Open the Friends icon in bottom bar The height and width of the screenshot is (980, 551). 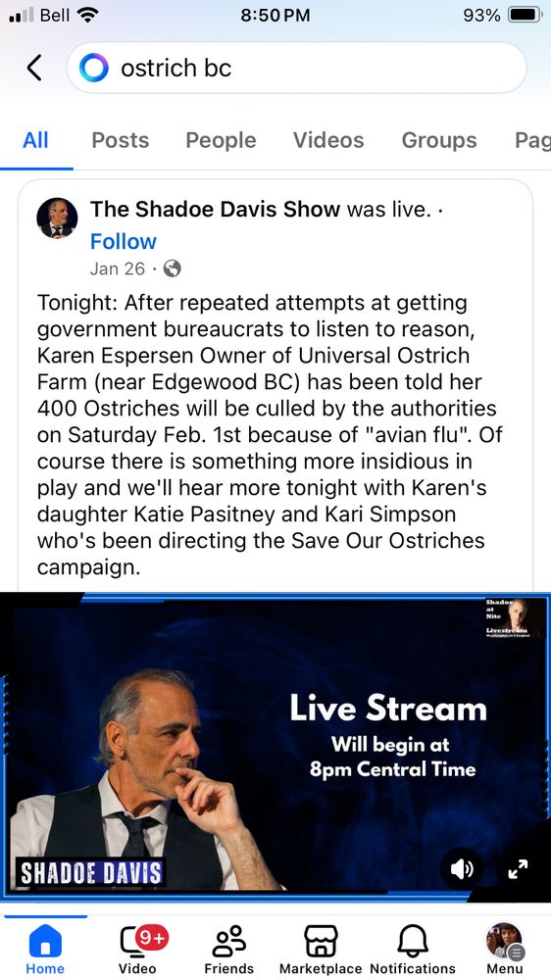pyautogui.click(x=228, y=941)
